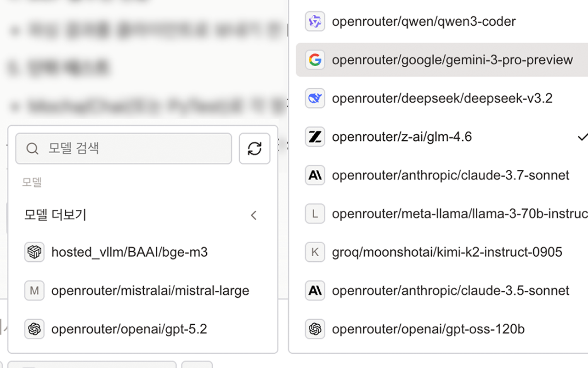The height and width of the screenshot is (368, 588).
Task: Collapse the 모델 더보기 submenu chevron
Action: point(254,215)
